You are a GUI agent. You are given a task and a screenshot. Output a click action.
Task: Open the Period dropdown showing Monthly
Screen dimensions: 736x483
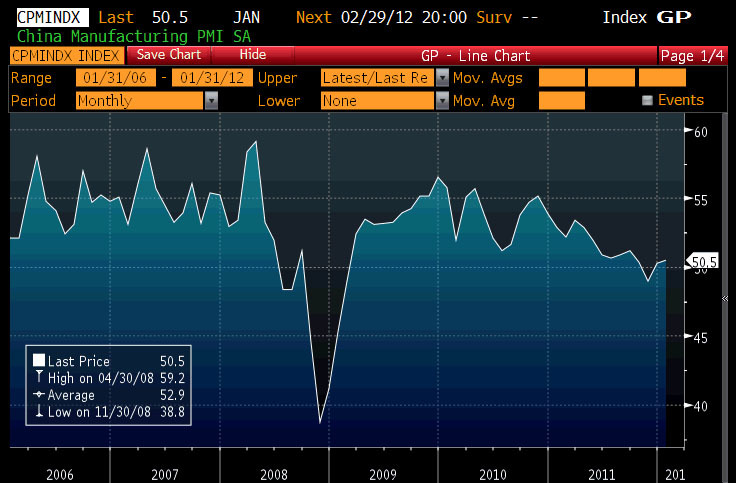(147, 100)
